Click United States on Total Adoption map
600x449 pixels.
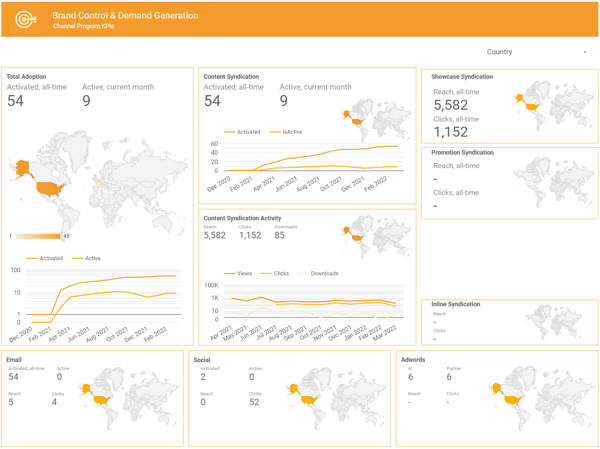click(x=51, y=189)
